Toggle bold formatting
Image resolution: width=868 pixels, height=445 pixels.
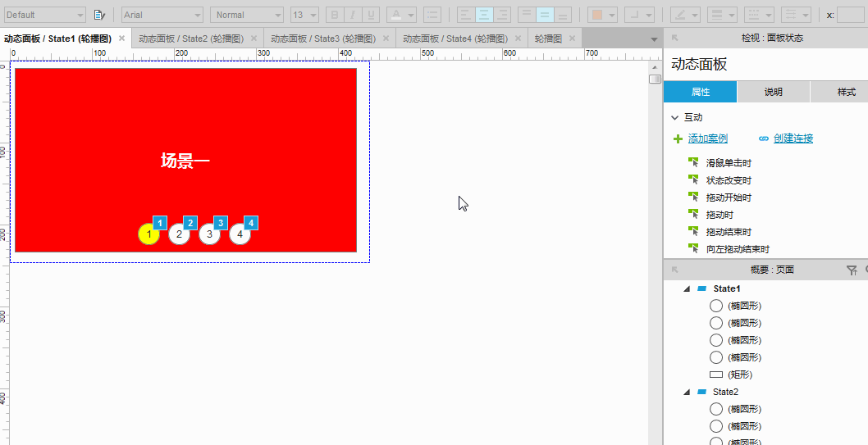[x=335, y=15]
